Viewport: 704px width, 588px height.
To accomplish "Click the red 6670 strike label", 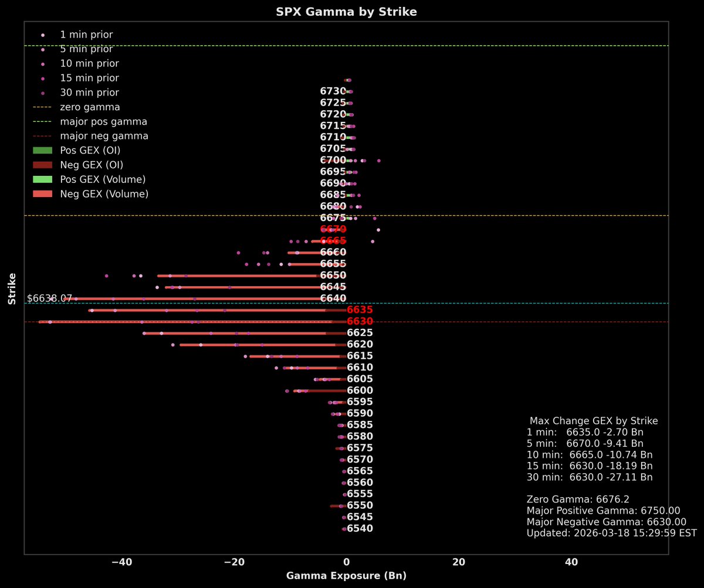I will click(333, 229).
